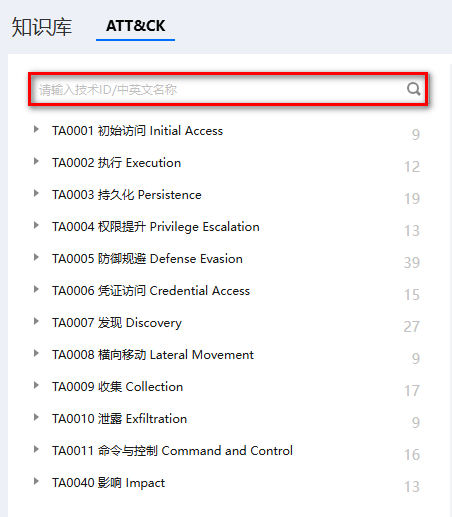Expand the TA0001 Initial Access arrow
Screen dimensions: 452x517
click(36, 129)
